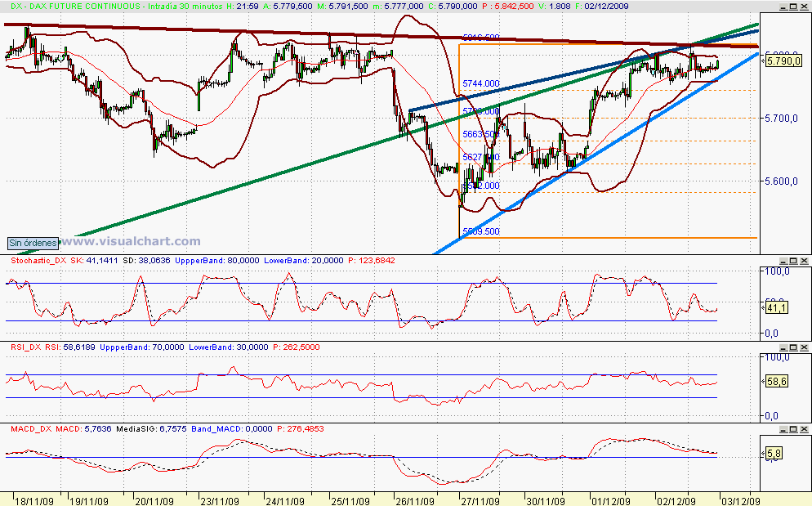Minimize the RSI_DX indicator panel
Viewport: 812px width, 506px height.
click(x=783, y=346)
